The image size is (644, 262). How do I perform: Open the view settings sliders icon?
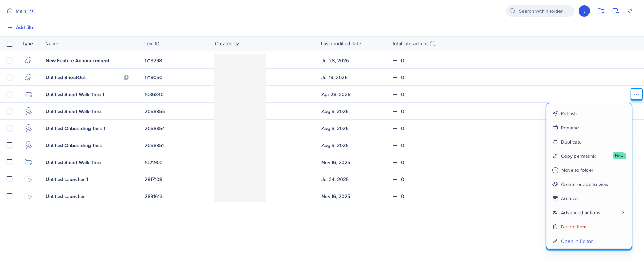coord(630,11)
